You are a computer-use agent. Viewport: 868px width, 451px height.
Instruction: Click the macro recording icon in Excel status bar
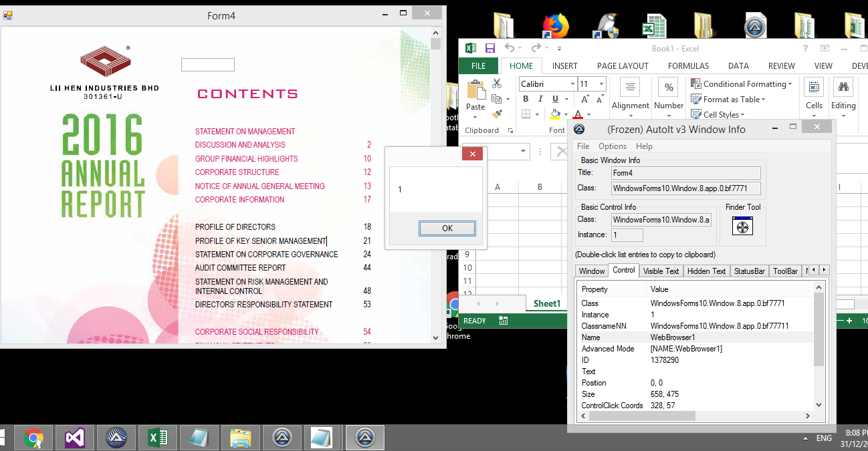tap(503, 321)
